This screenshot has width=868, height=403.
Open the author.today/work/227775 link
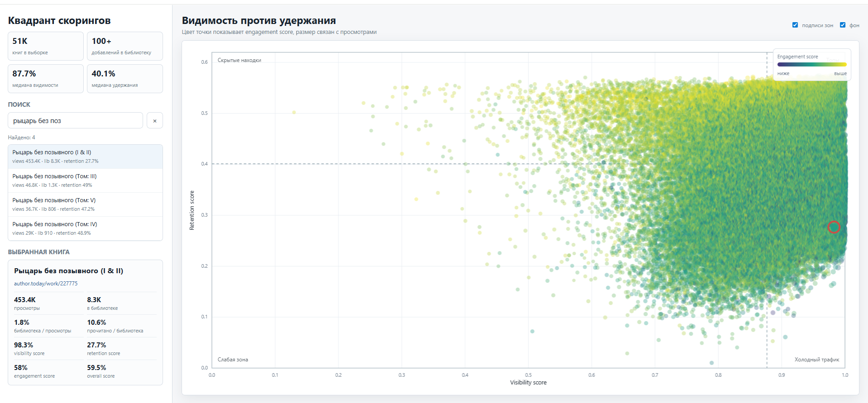click(x=46, y=284)
